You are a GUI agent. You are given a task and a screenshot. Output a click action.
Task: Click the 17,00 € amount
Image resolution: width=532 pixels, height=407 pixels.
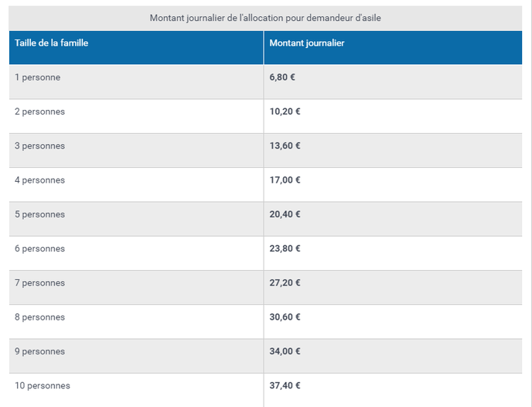[285, 180]
